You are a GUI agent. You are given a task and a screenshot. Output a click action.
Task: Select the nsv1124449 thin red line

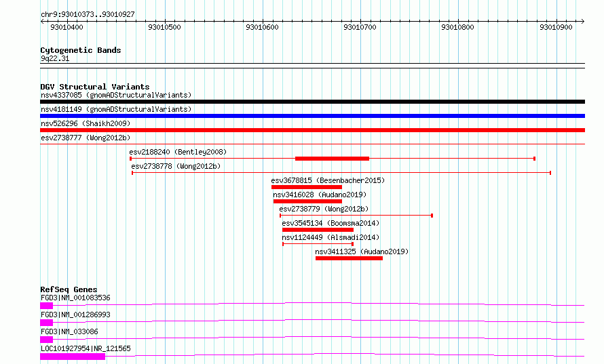318,244
